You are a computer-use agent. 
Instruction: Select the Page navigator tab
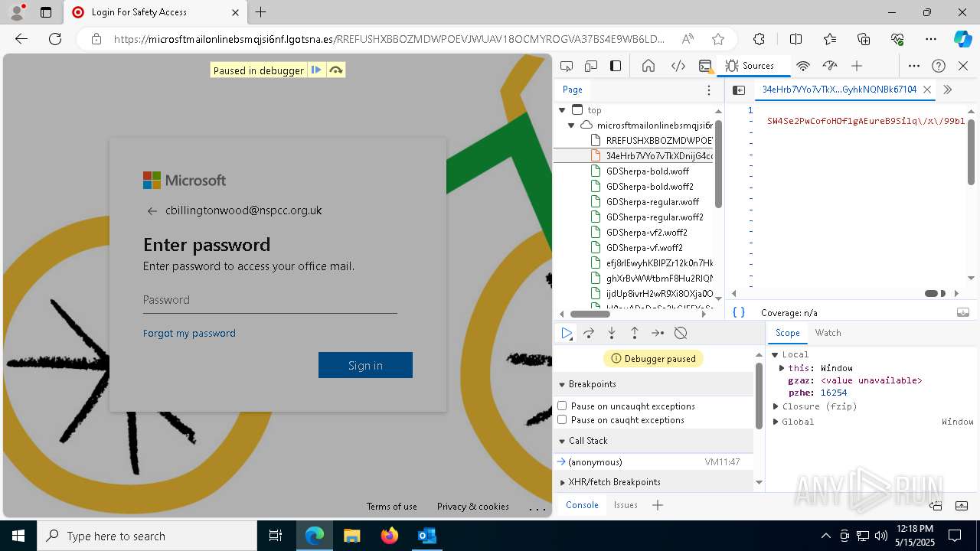click(x=573, y=90)
